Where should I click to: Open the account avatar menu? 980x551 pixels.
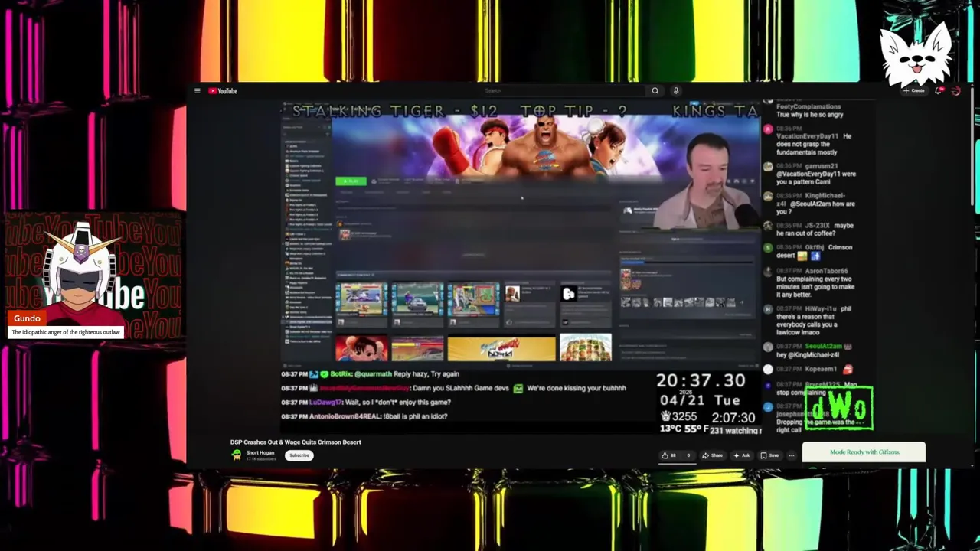956,91
